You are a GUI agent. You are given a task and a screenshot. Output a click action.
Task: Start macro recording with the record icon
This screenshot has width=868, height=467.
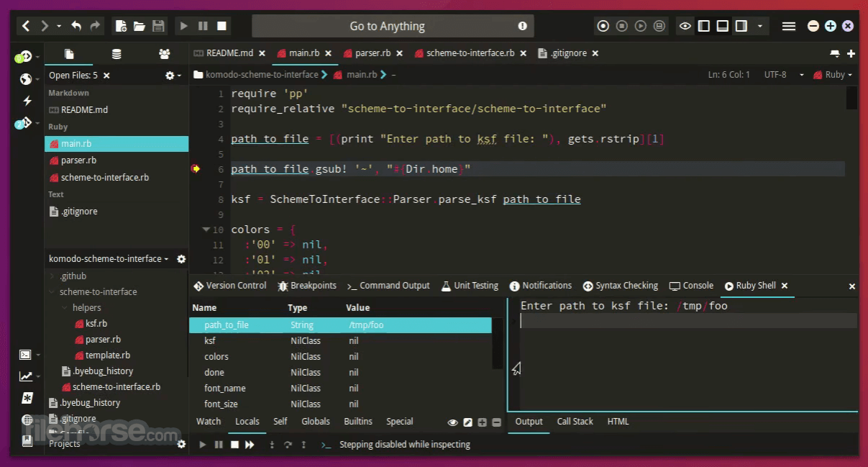click(x=603, y=26)
